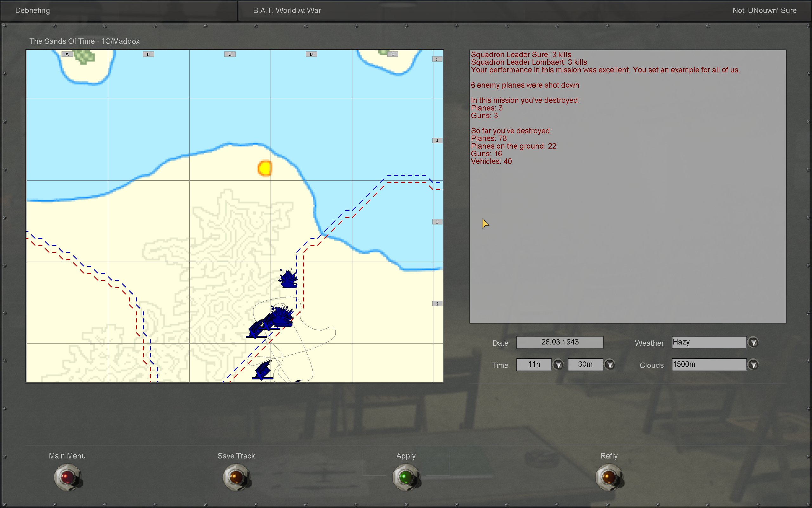Click the green Apply button
The height and width of the screenshot is (508, 812).
click(x=406, y=477)
